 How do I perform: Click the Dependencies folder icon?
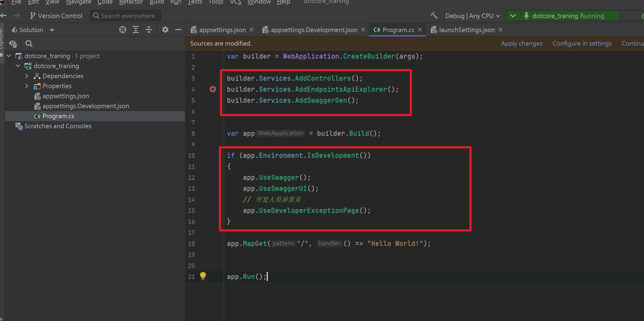(37, 76)
